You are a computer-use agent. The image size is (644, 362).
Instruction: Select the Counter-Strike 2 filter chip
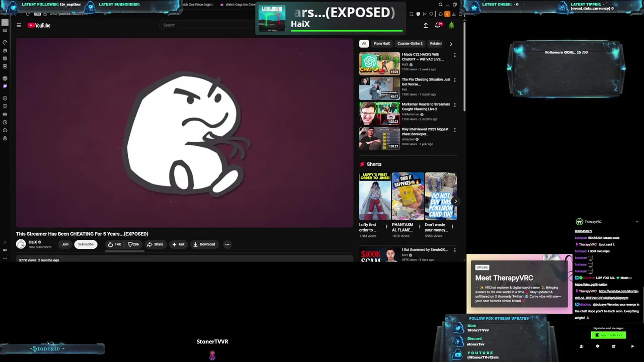[x=410, y=44]
